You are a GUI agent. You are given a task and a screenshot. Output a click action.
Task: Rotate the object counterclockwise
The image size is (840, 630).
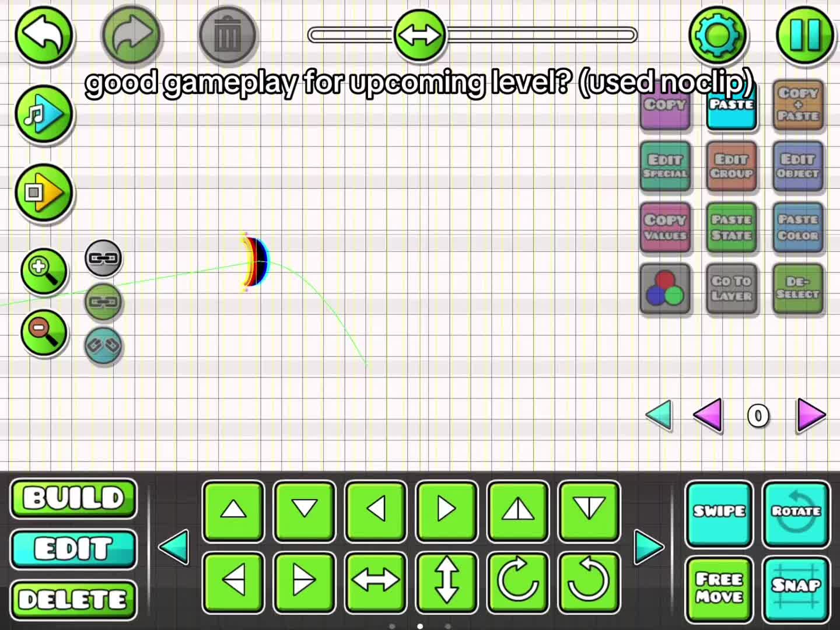(x=589, y=582)
